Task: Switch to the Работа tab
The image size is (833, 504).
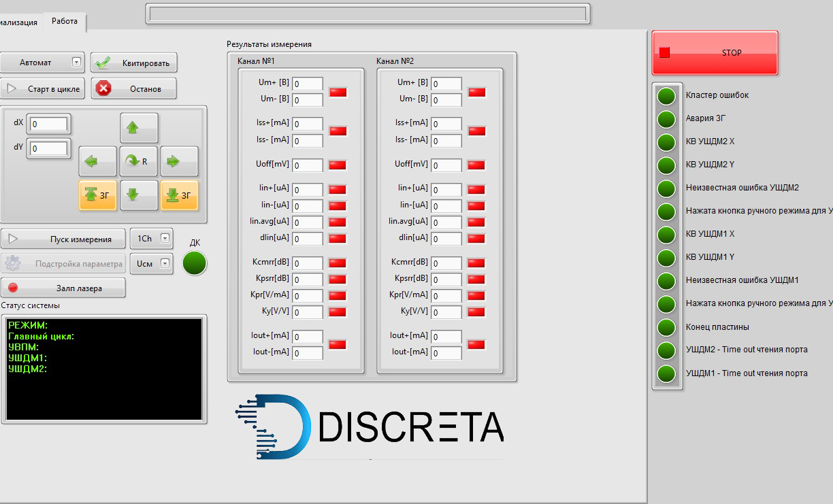Action: (65, 21)
